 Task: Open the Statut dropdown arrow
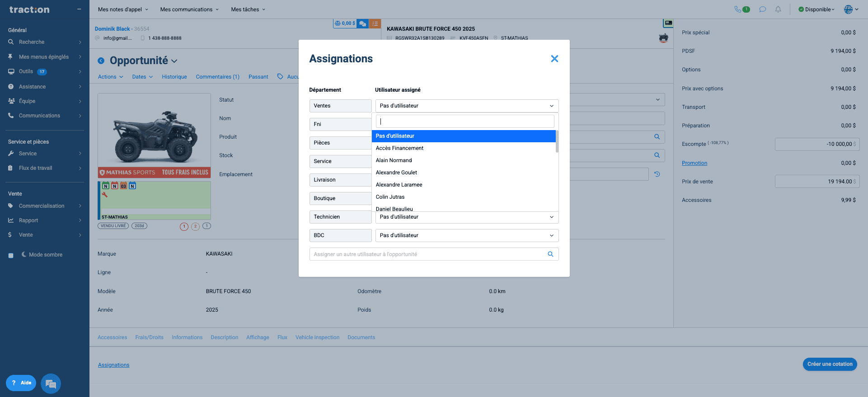coord(658,99)
